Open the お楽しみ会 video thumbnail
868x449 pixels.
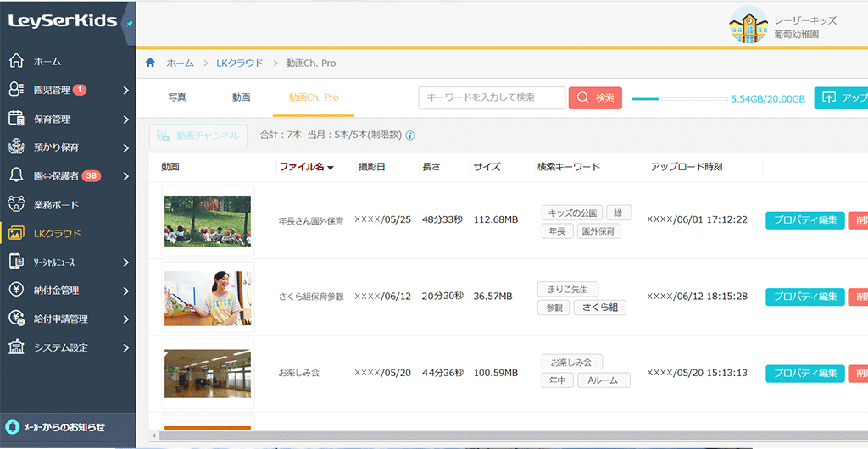pos(208,374)
